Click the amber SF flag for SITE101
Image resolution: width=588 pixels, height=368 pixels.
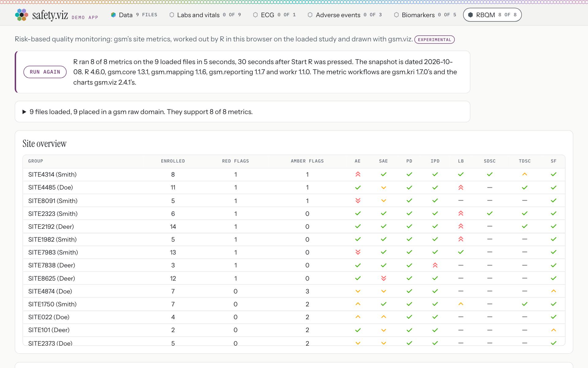(x=553, y=330)
